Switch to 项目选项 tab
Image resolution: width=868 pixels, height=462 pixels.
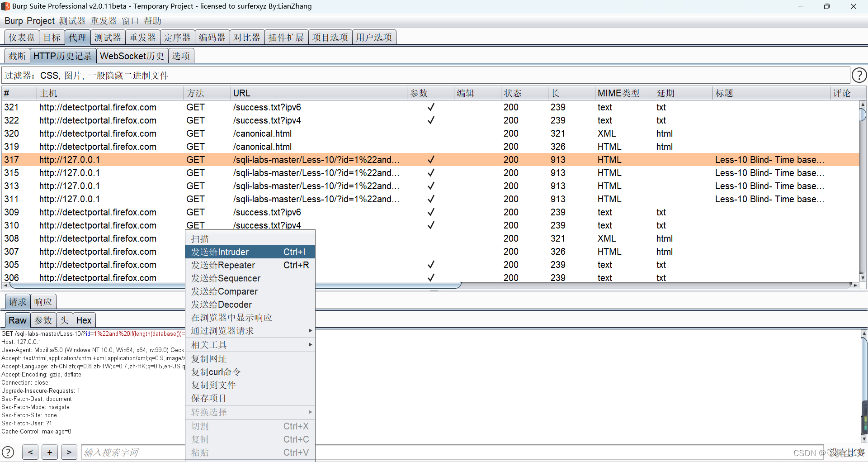(330, 38)
